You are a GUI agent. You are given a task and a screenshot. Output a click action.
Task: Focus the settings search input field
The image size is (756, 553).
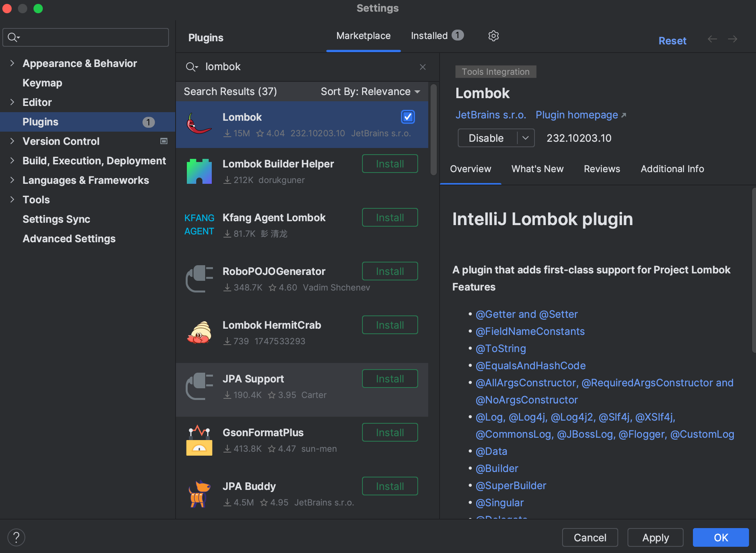coord(86,37)
